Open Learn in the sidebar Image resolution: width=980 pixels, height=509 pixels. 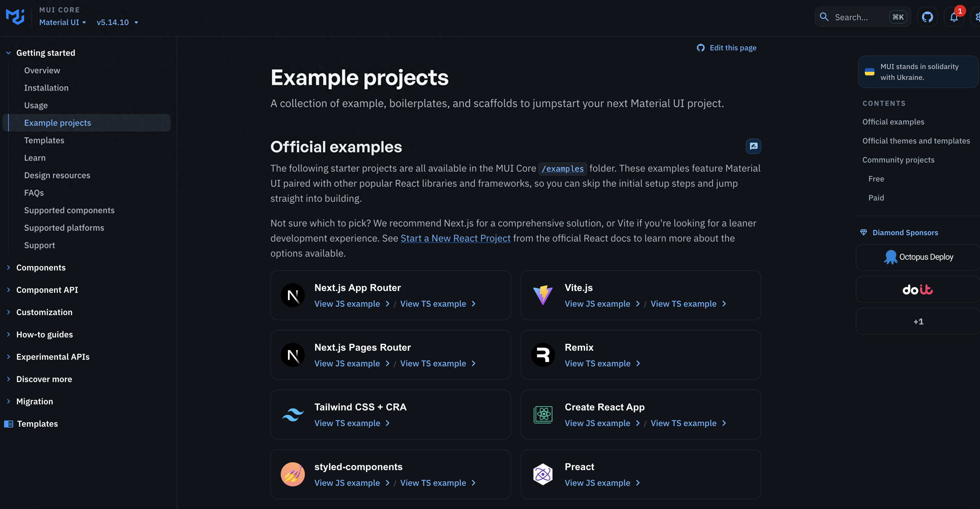click(x=35, y=158)
